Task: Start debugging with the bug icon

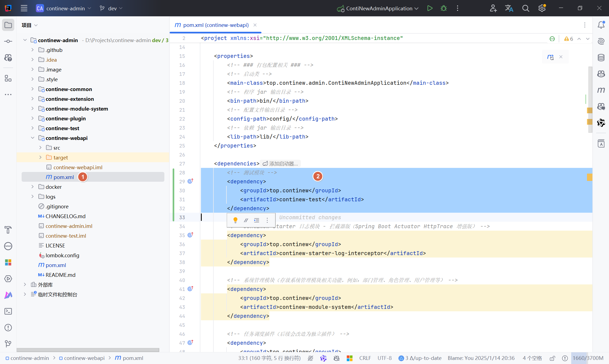Action: (444, 8)
